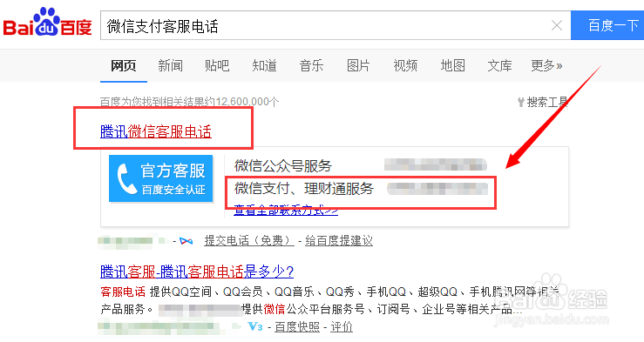Switch to the 视频 tab
Screen dimensions: 644x342
pyautogui.click(x=405, y=65)
